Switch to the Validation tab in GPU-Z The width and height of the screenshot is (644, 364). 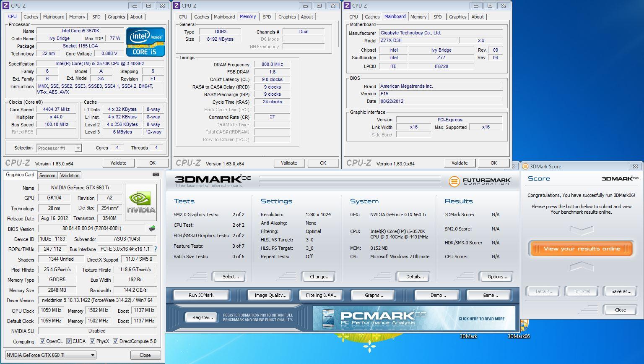tap(70, 175)
